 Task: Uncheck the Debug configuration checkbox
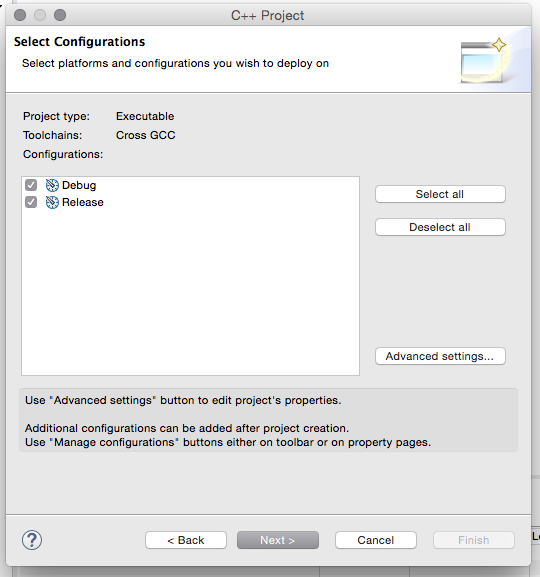pyautogui.click(x=31, y=185)
